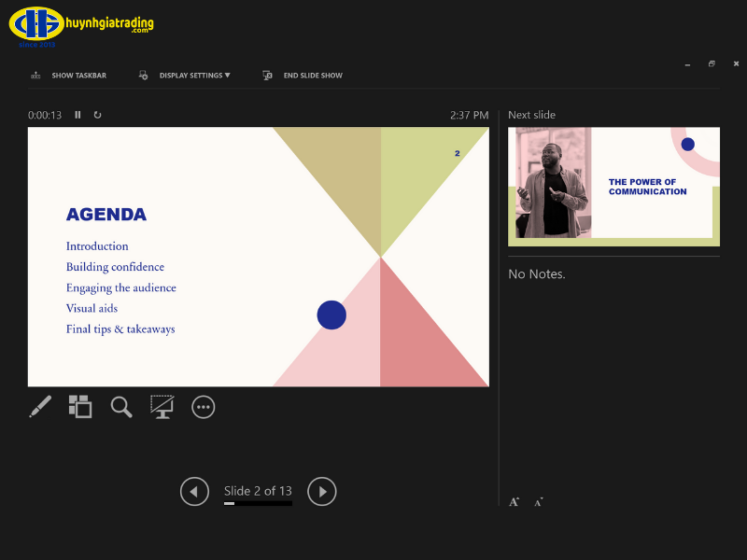Click the No Notes text area
This screenshot has width=747, height=560.
coord(537,274)
